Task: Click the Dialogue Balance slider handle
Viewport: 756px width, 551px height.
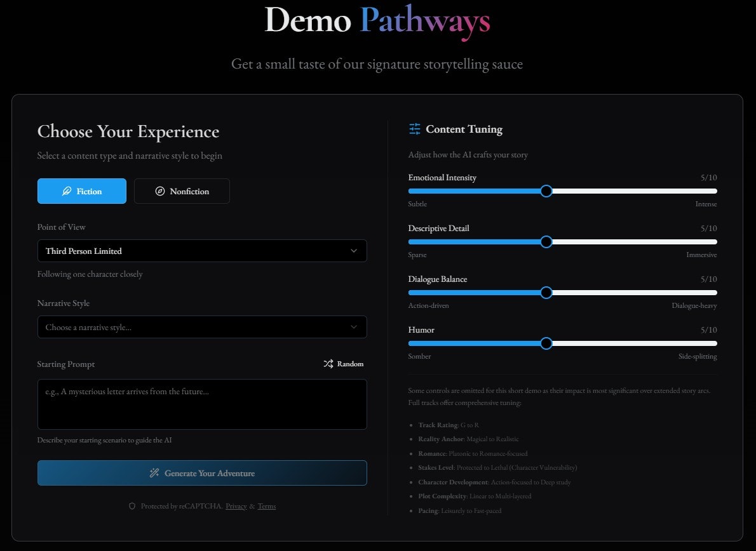Action: tap(546, 293)
